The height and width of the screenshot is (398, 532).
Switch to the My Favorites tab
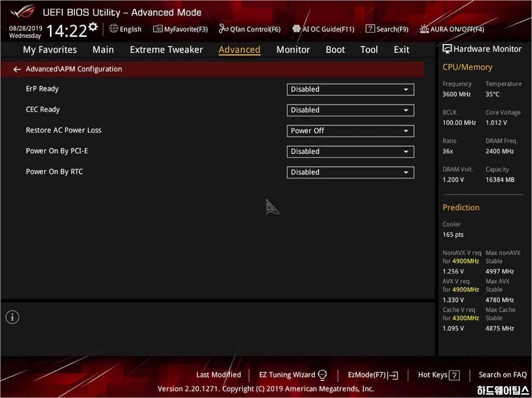(x=50, y=50)
